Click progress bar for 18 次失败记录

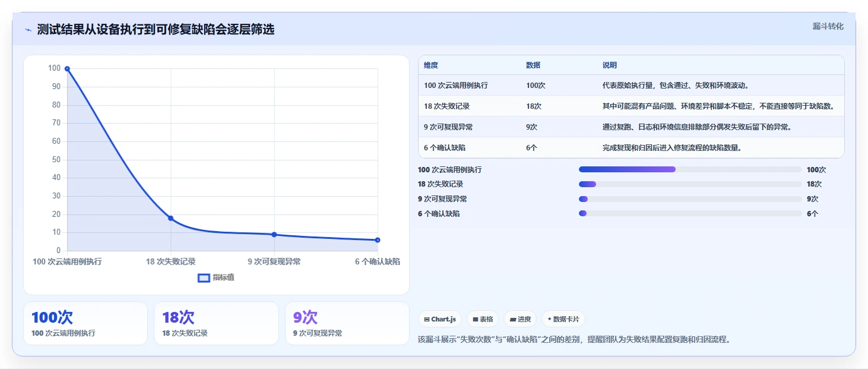690,184
